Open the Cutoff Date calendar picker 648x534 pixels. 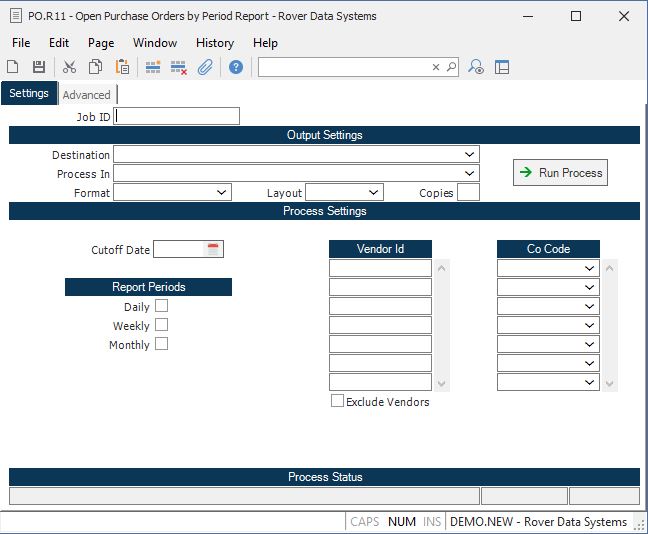(x=213, y=249)
